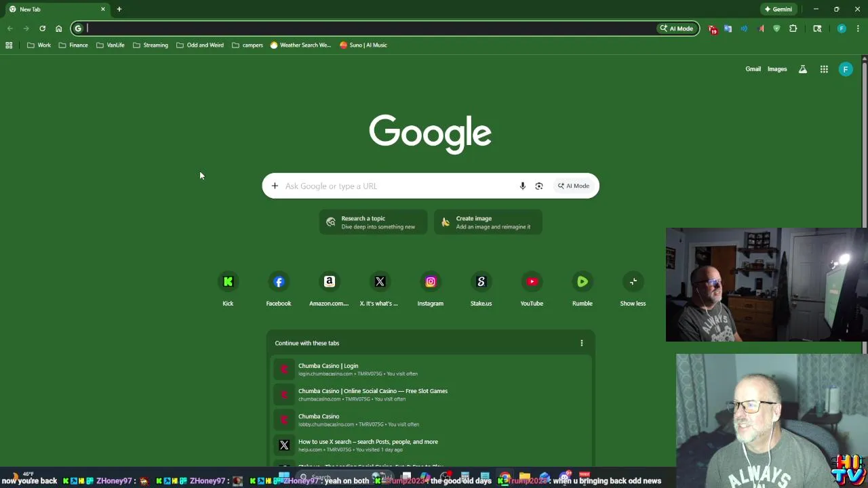Viewport: 868px width, 488px height.
Task: Open Google account avatar on the page
Action: [x=846, y=69]
